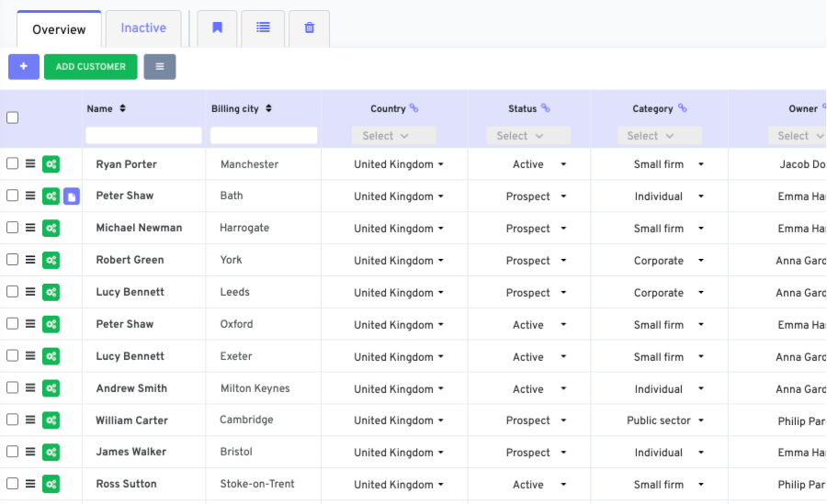This screenshot has height=504, width=827.
Task: Click green share icon for Michael Newman
Action: [x=51, y=229]
